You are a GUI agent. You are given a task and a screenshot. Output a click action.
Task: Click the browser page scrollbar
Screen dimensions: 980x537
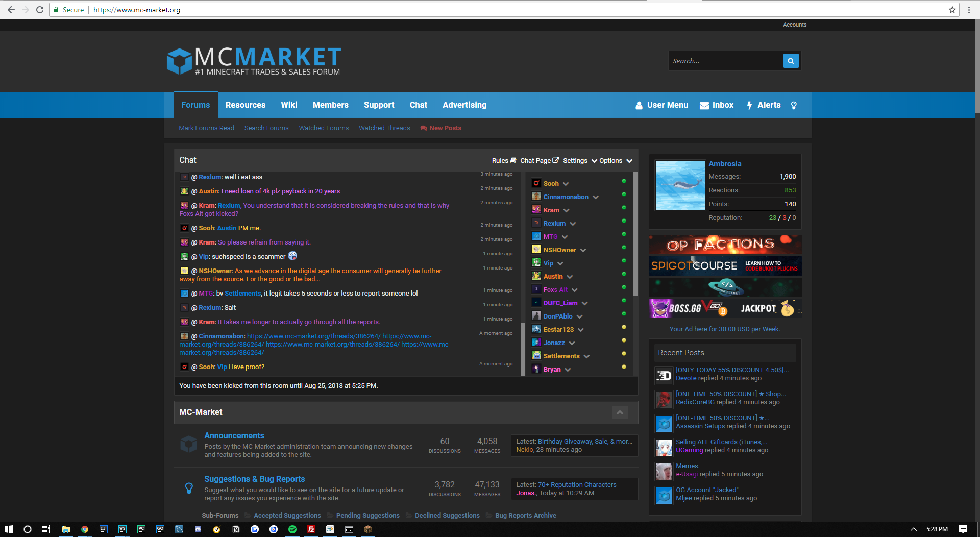pos(977,66)
